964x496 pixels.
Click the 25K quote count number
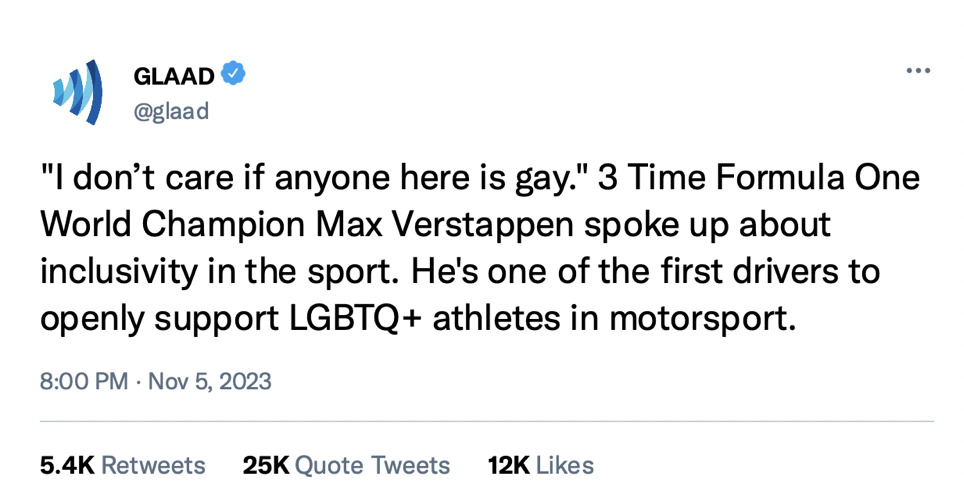coord(265,465)
